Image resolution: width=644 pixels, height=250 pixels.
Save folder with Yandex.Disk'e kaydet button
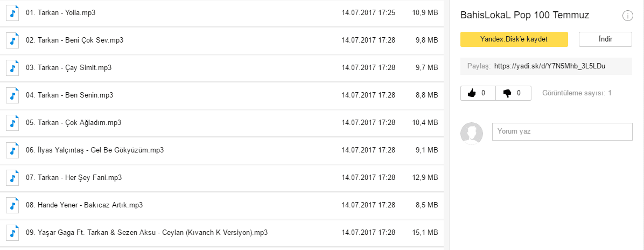click(x=514, y=39)
